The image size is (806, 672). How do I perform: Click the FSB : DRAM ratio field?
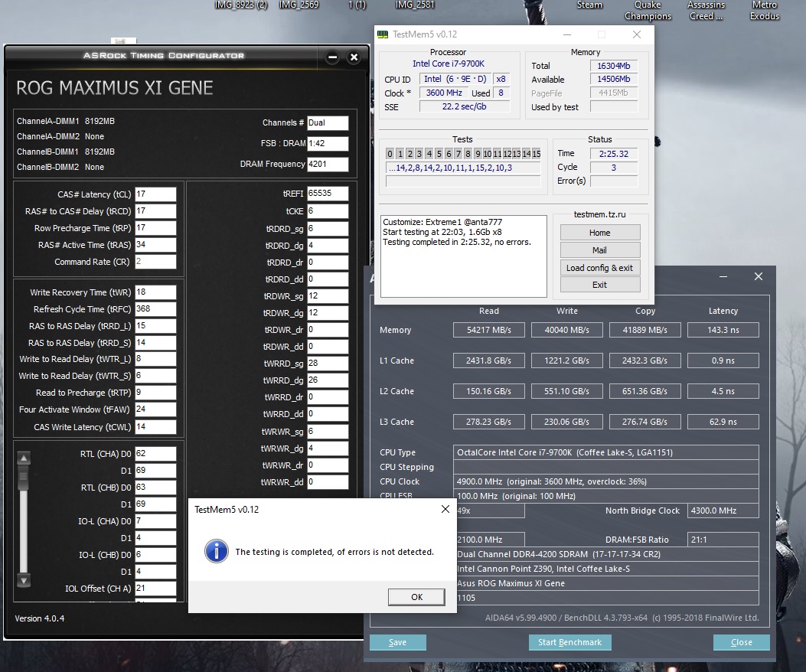(328, 143)
